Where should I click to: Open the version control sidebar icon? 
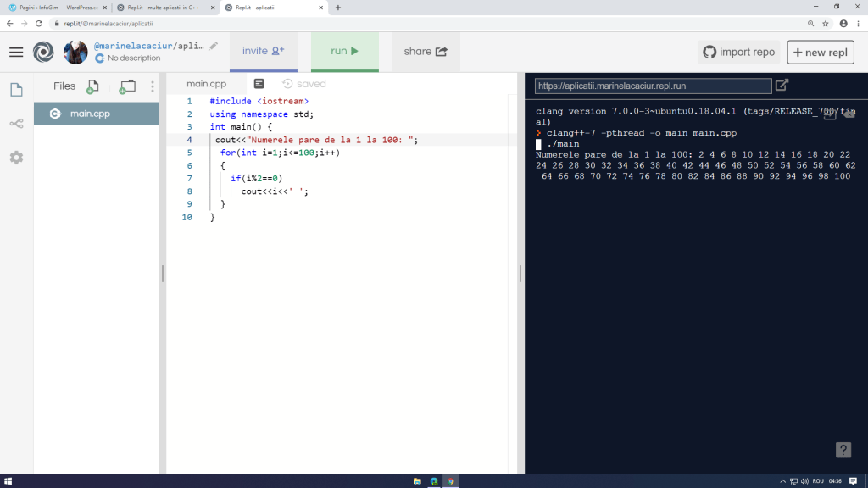(16, 124)
